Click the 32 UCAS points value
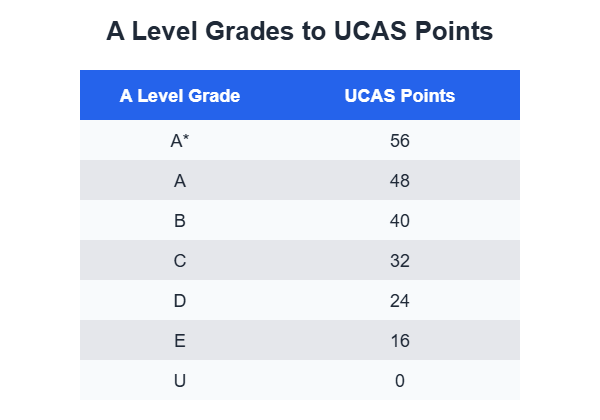 click(400, 261)
